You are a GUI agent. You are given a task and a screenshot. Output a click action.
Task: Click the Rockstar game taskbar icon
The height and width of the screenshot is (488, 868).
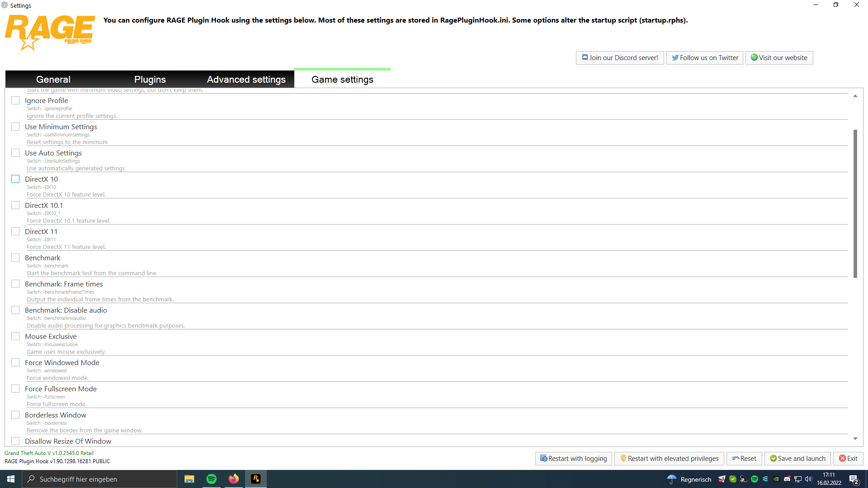[x=256, y=479]
